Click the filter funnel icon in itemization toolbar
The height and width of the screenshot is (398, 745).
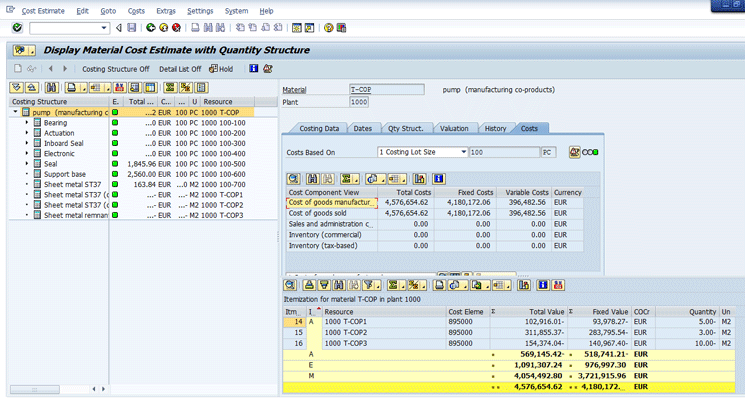[x=368, y=285]
